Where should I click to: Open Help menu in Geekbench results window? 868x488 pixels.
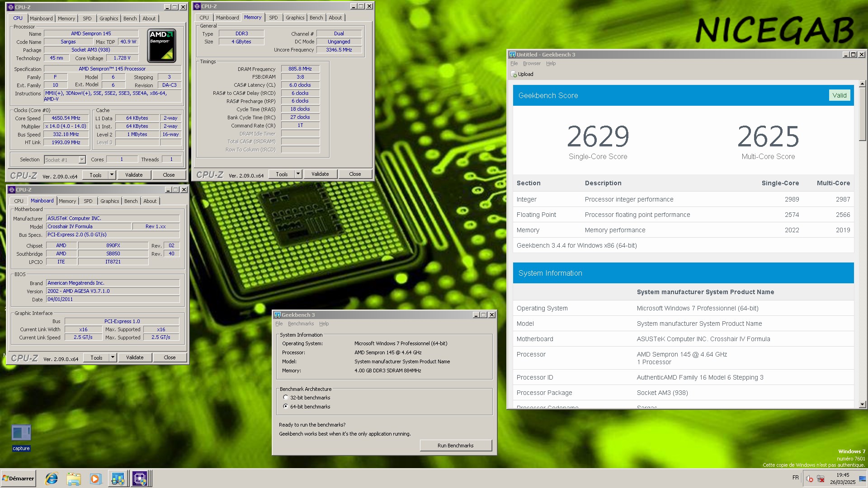(x=551, y=63)
